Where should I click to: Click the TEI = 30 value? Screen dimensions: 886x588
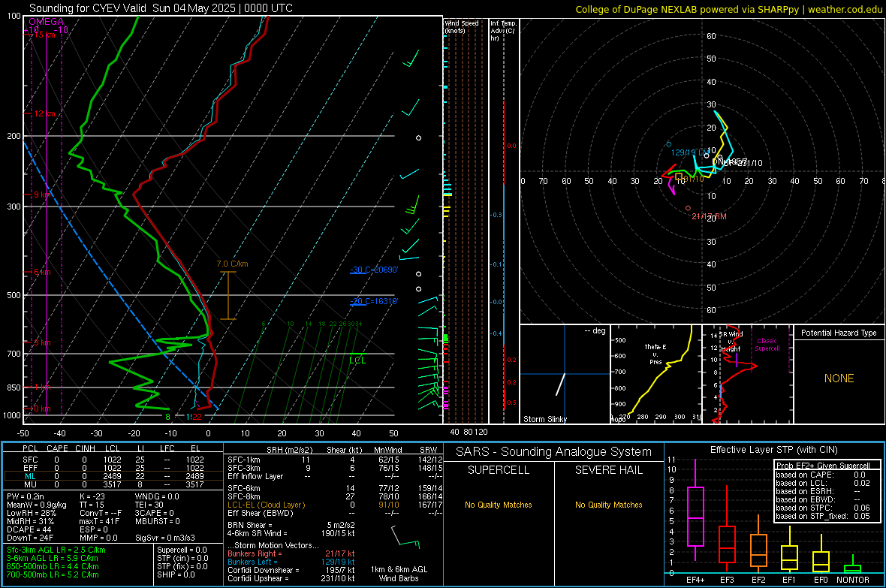click(149, 505)
